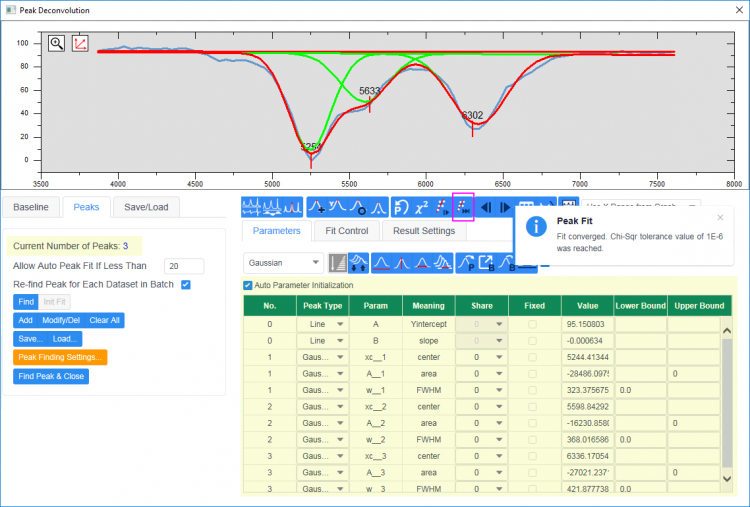Click the next dataset arrow icon
Screen dimensions: 750x507
pos(505,207)
